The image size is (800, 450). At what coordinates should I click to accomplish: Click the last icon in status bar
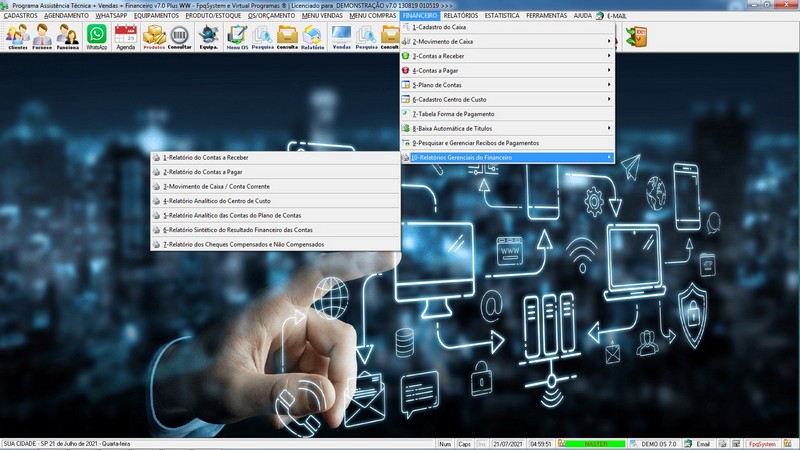(x=788, y=444)
